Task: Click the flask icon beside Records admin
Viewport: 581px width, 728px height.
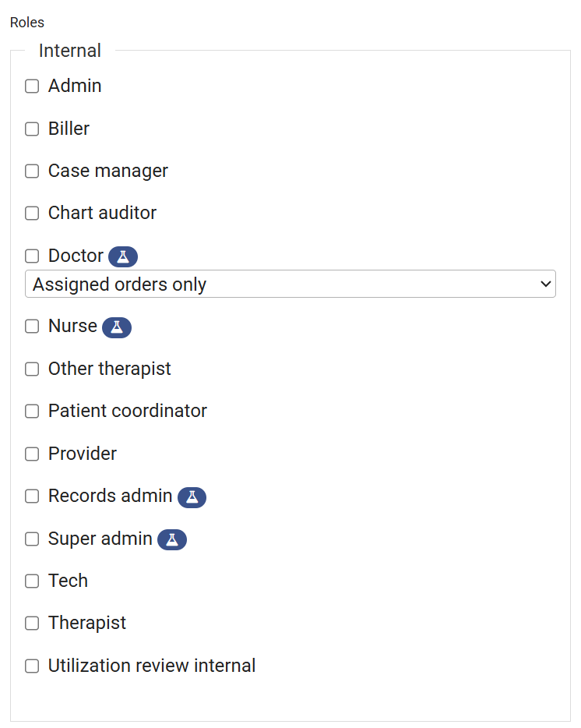Action: click(192, 497)
